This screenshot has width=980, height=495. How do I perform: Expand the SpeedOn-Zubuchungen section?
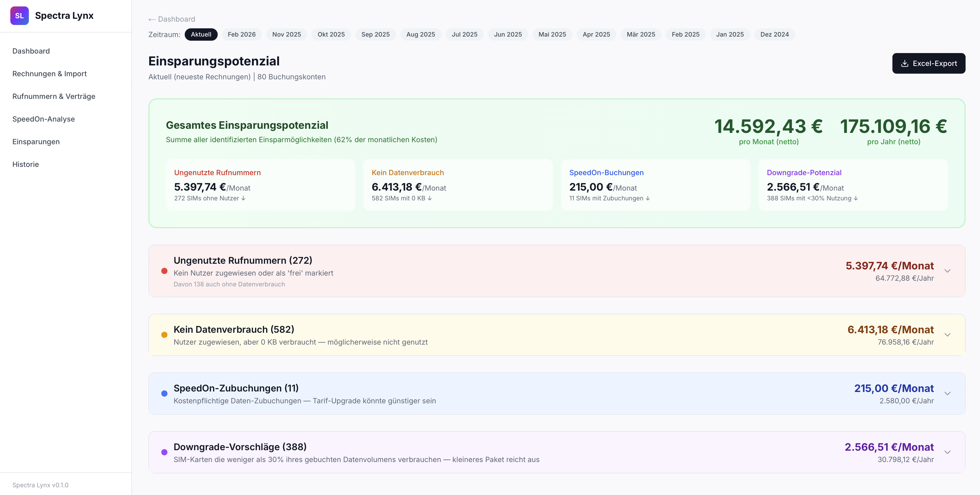tap(947, 394)
